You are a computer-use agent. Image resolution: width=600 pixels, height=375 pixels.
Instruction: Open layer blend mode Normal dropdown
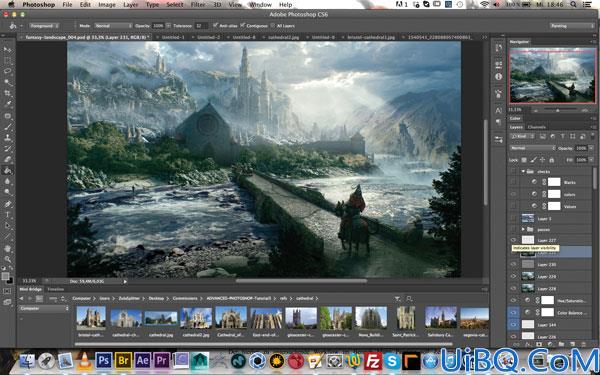coord(532,148)
